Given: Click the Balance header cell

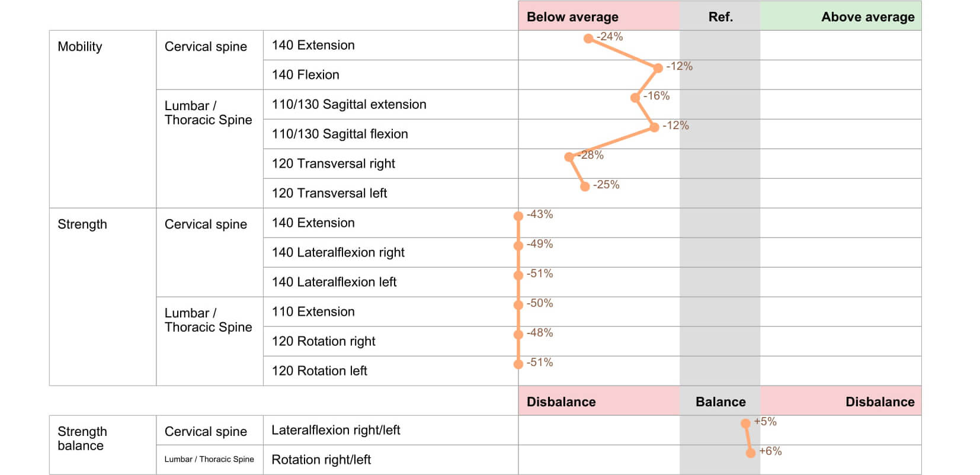Looking at the screenshot, I should [x=720, y=402].
